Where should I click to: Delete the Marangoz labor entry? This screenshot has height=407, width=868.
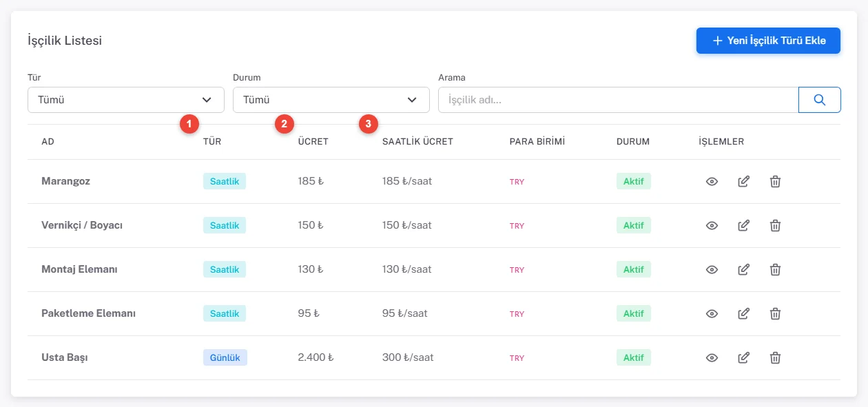click(775, 182)
